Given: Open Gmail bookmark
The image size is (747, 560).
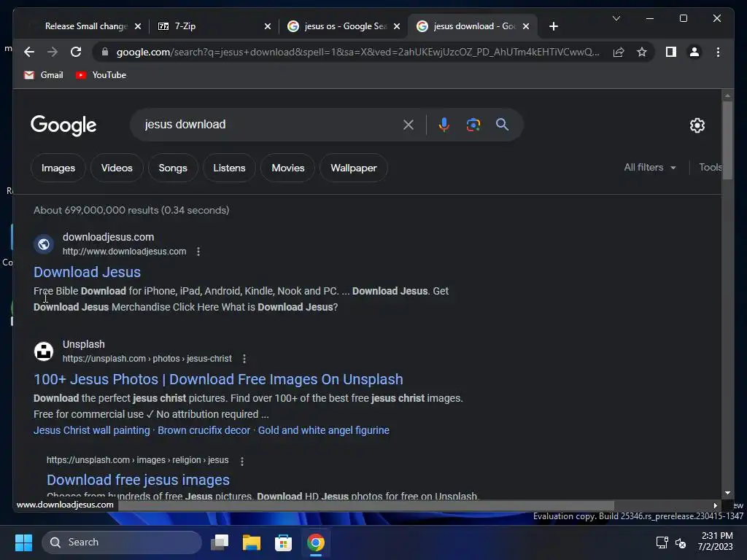Looking at the screenshot, I should [43, 75].
